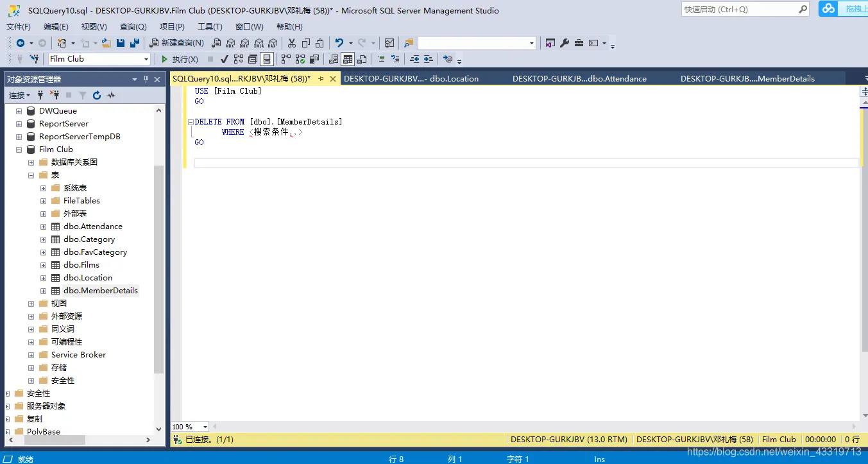The image size is (868, 464).
Task: Toggle Results to File mode
Action: (362, 59)
